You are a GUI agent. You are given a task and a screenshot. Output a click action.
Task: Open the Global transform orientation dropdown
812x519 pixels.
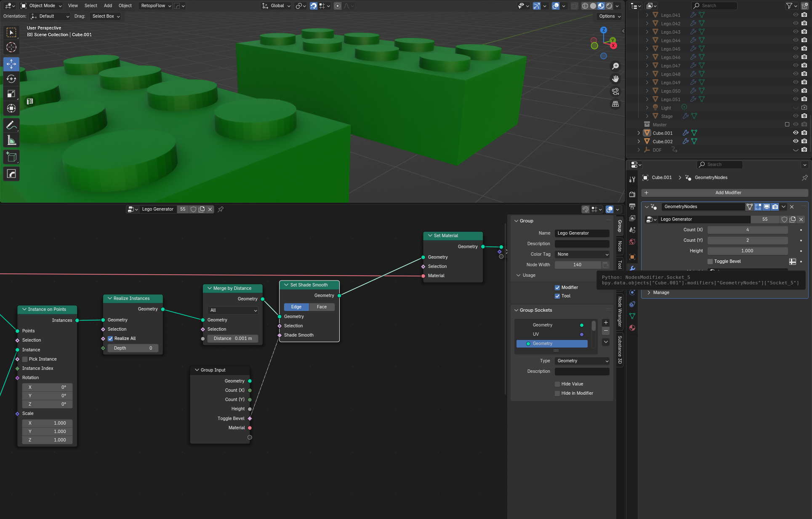[277, 6]
